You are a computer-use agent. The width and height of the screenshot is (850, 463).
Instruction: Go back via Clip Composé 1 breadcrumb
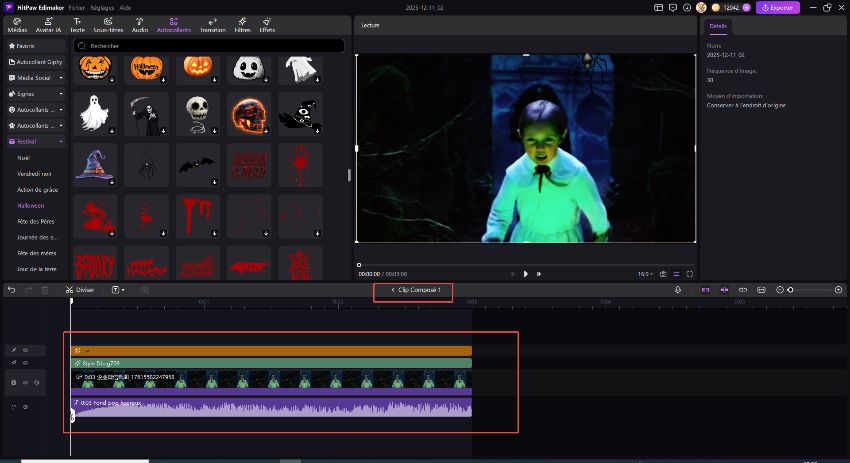point(416,290)
